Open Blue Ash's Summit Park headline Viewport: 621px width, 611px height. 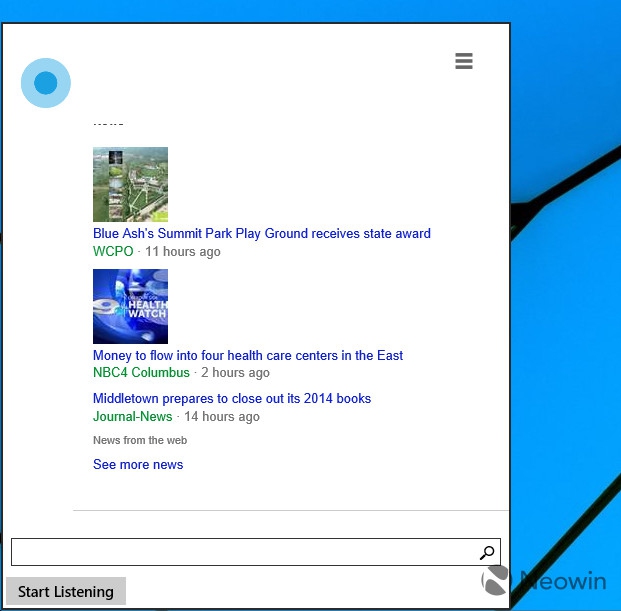tap(261, 233)
